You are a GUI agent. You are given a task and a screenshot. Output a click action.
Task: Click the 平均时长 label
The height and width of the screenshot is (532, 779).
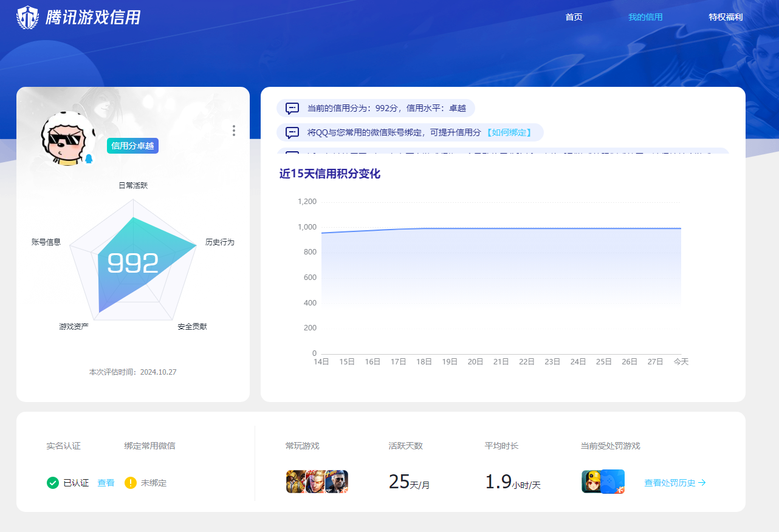click(x=501, y=446)
